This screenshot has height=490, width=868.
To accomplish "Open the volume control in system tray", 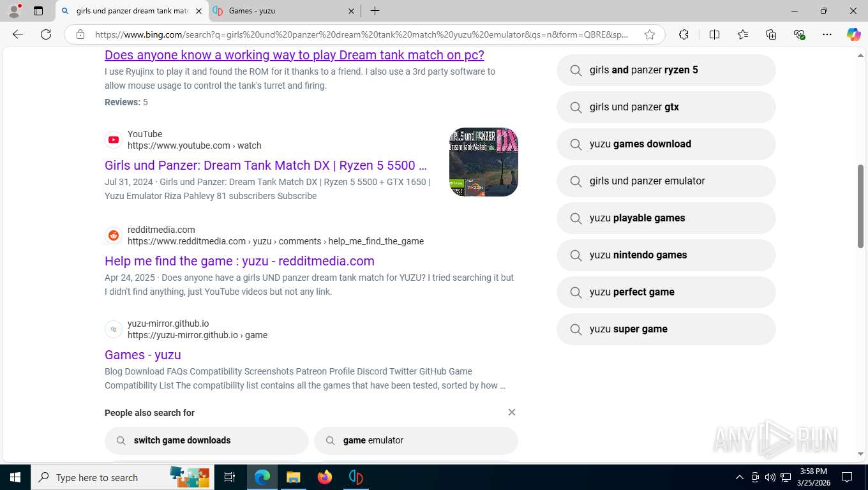I will pos(770,477).
